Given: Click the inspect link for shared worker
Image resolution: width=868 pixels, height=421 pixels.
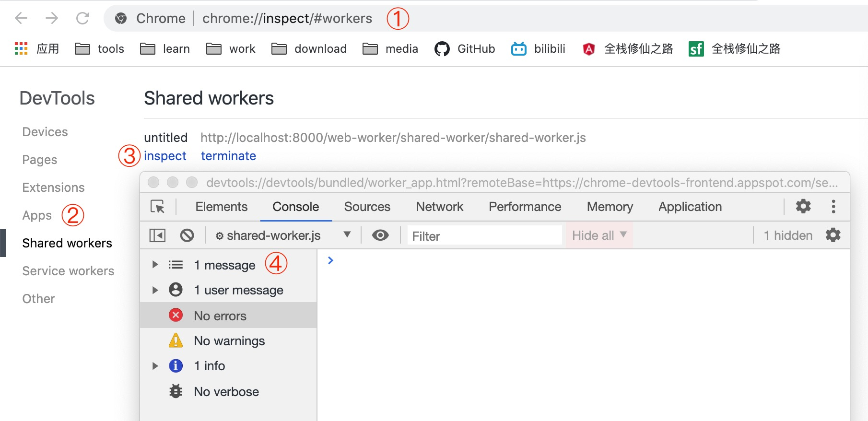Looking at the screenshot, I should coord(165,156).
